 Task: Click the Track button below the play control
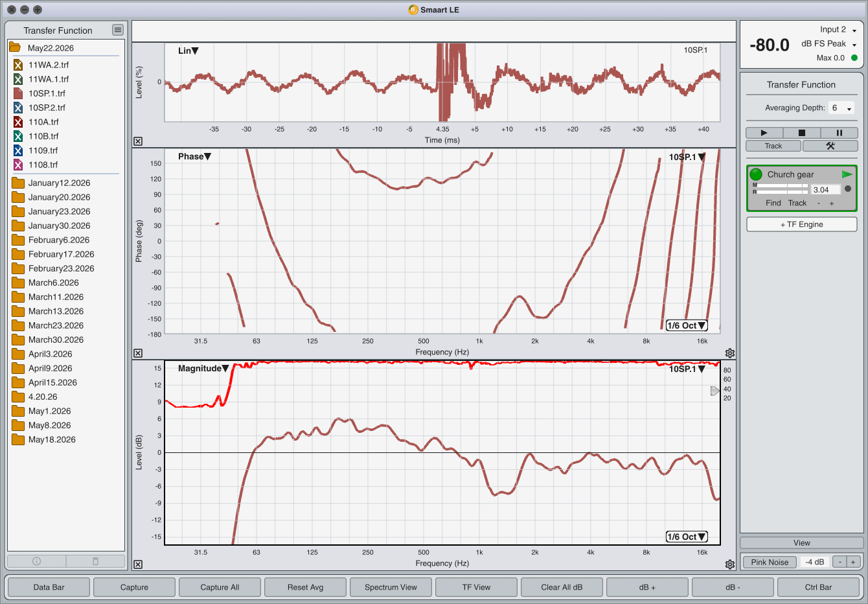(x=773, y=146)
